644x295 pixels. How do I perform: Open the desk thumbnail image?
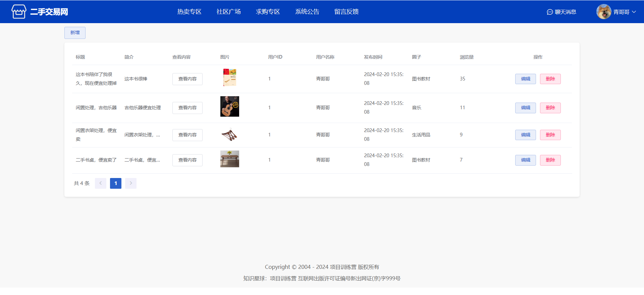click(230, 159)
